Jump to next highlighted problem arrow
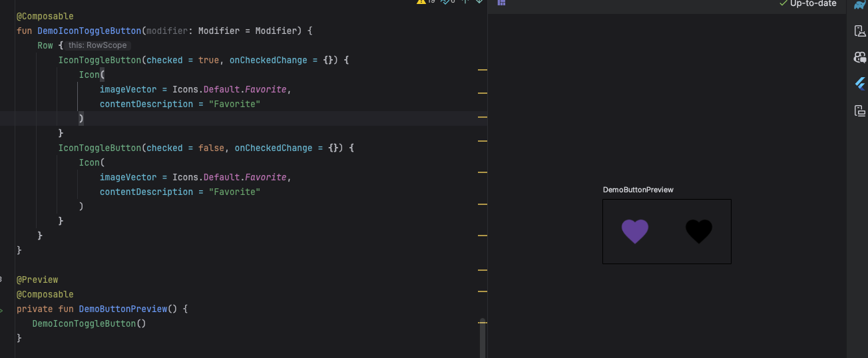 point(479,2)
